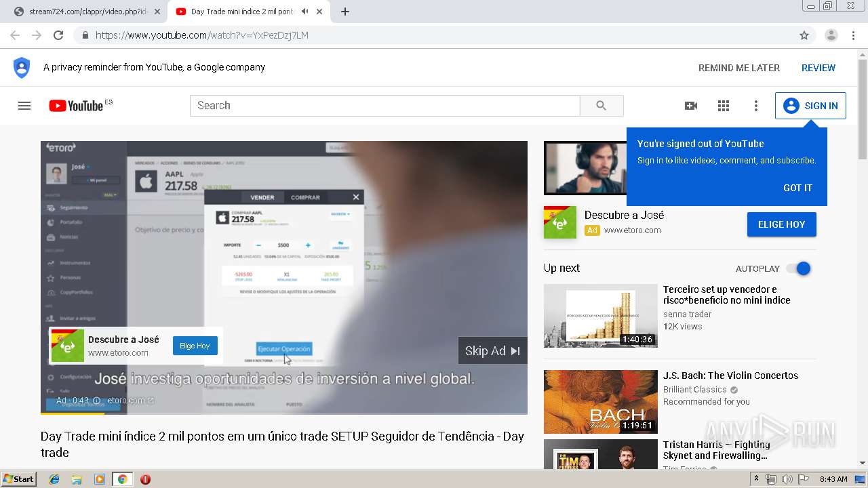Switch to the stream724.com tab
This screenshot has width=868, height=488.
[89, 12]
